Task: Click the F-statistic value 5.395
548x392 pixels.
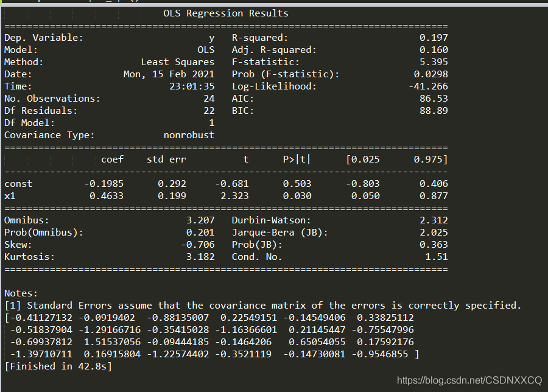Action: point(434,62)
